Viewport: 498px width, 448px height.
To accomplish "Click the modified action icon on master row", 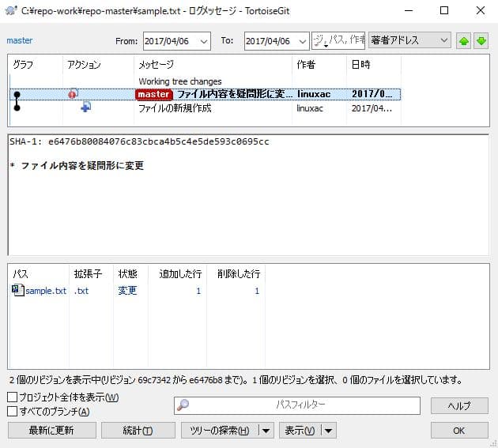I will [x=73, y=94].
